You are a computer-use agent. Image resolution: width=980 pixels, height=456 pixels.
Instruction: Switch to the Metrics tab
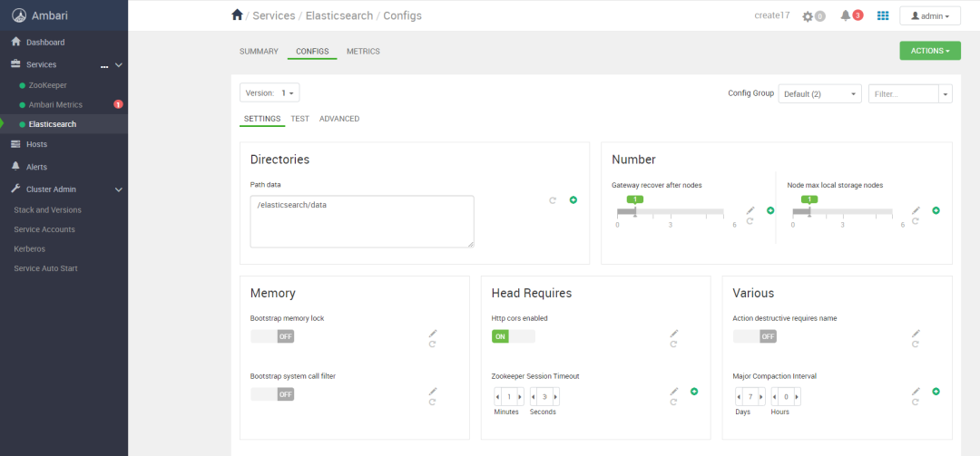[x=363, y=52]
